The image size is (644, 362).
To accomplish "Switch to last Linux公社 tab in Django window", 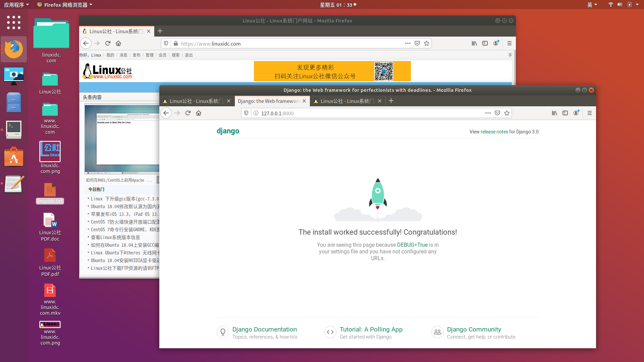I will pos(347,101).
